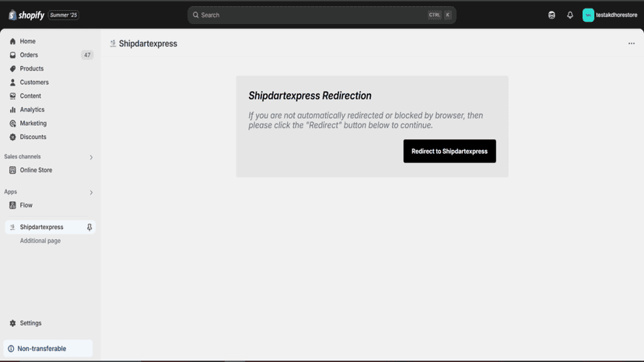Open Additional page sub-item
This screenshot has height=362, width=644.
click(40, 241)
